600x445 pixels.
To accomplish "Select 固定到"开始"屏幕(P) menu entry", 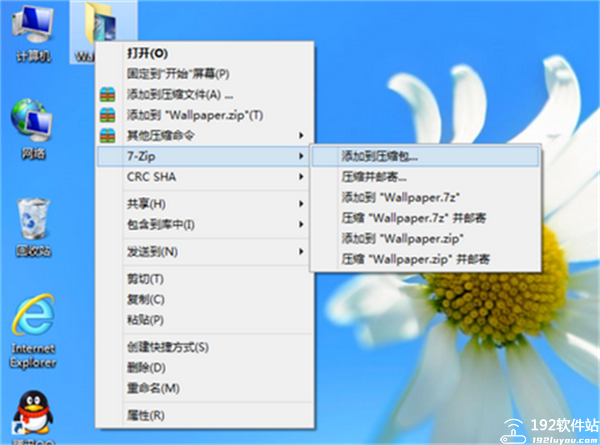I will click(205, 73).
